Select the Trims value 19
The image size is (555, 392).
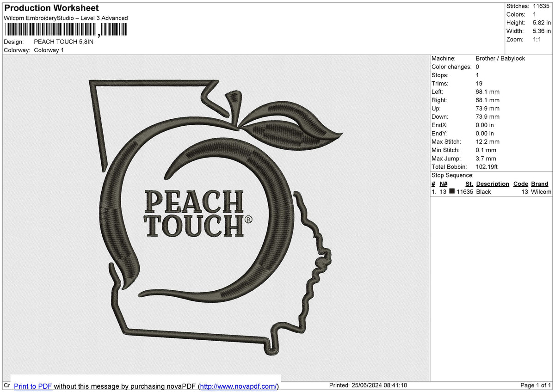coord(479,83)
